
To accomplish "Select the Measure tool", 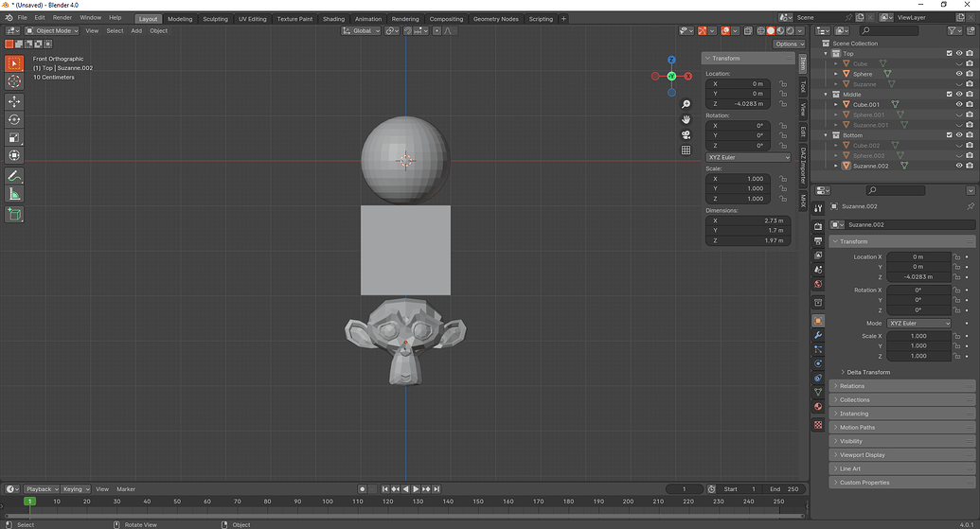I will point(14,194).
